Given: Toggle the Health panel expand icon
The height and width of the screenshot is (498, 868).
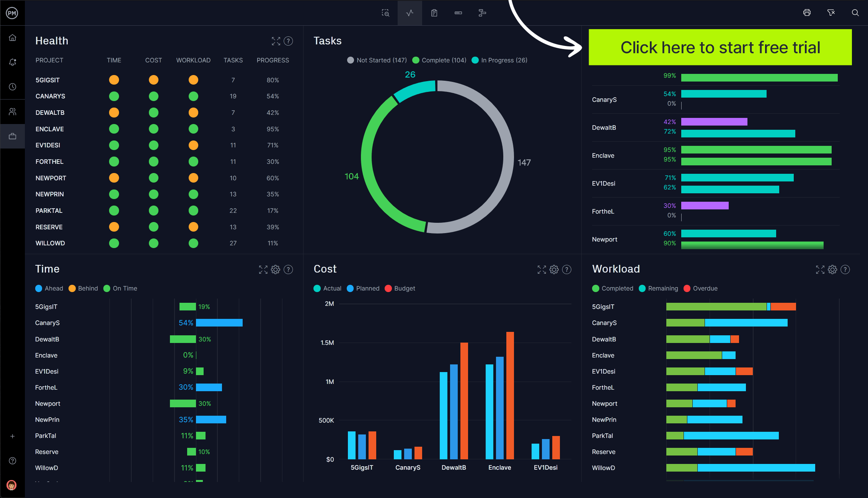Looking at the screenshot, I should click(x=276, y=41).
